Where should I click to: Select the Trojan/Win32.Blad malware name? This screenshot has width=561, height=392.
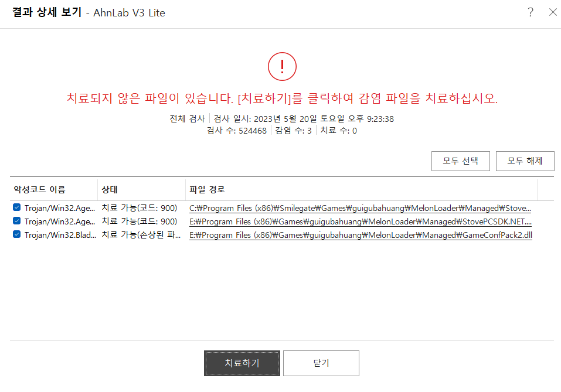click(x=60, y=236)
